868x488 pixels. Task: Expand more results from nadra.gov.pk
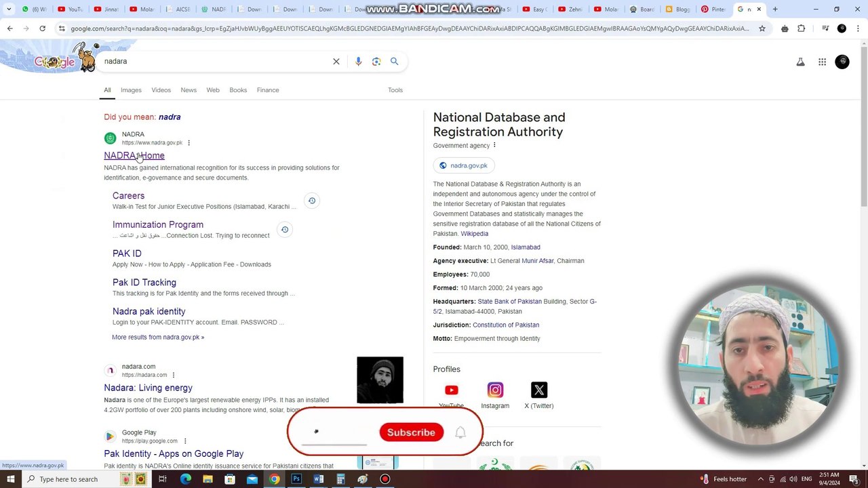[158, 337]
